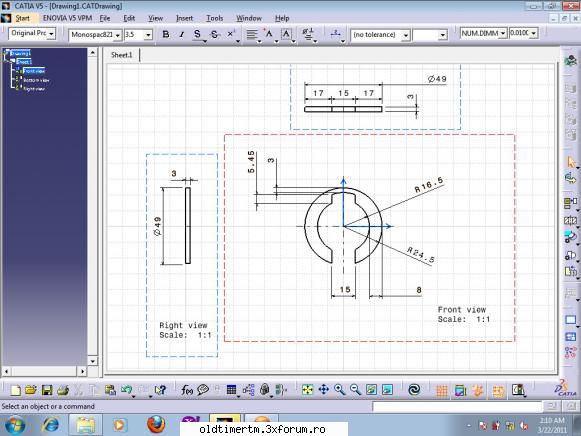Screen dimensions: 581x436
Task: Open the Insert menu
Action: [x=184, y=18]
